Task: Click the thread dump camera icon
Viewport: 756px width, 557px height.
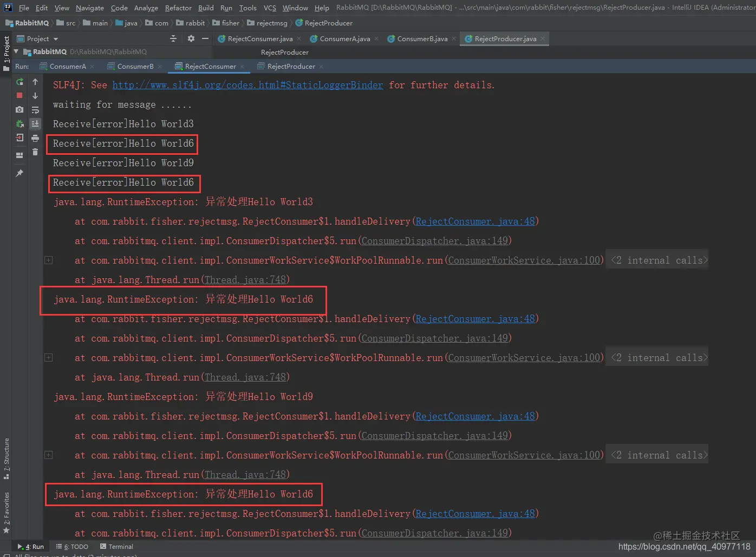Action: click(19, 109)
